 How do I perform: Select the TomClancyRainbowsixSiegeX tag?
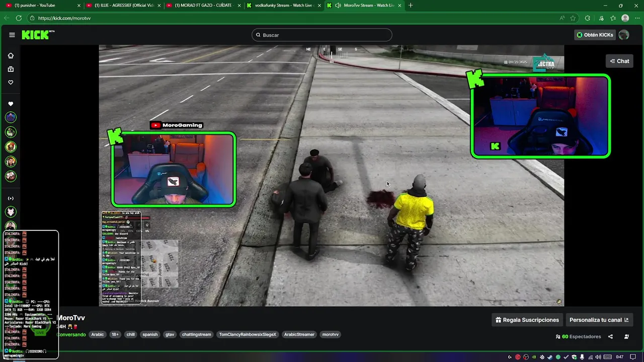coord(248,334)
